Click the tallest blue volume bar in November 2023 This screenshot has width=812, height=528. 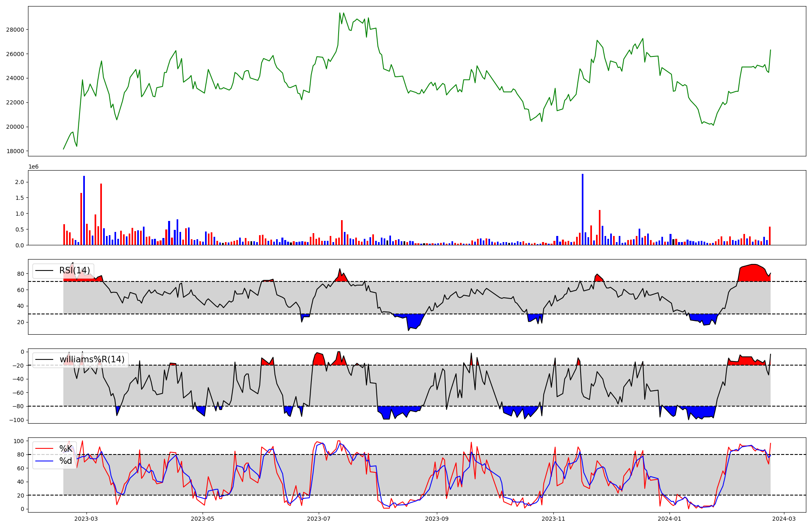click(583, 209)
